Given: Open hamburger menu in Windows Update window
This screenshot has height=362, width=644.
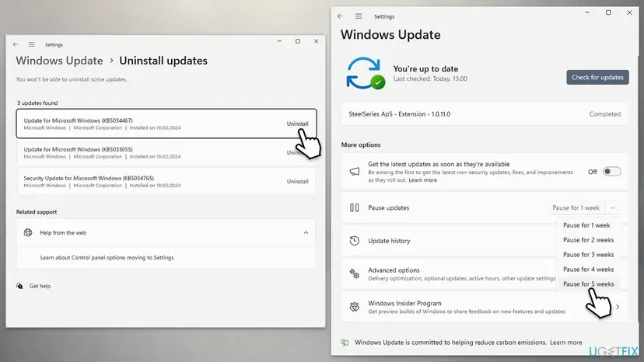Looking at the screenshot, I should point(359,16).
